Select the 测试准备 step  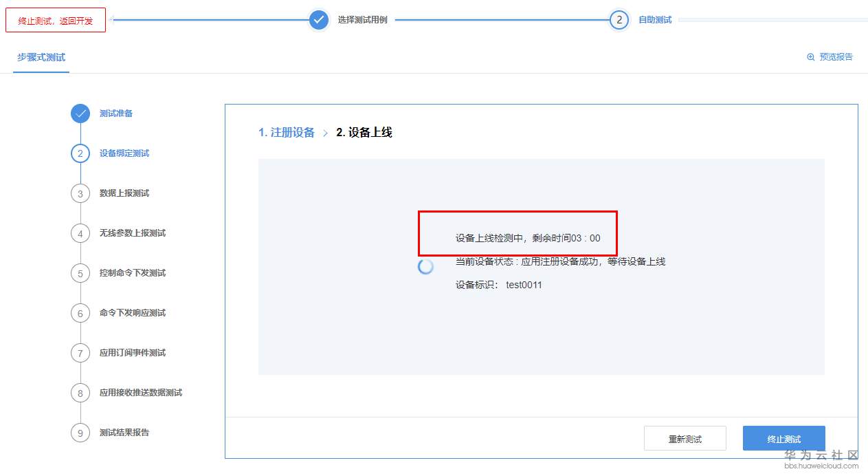pyautogui.click(x=116, y=113)
